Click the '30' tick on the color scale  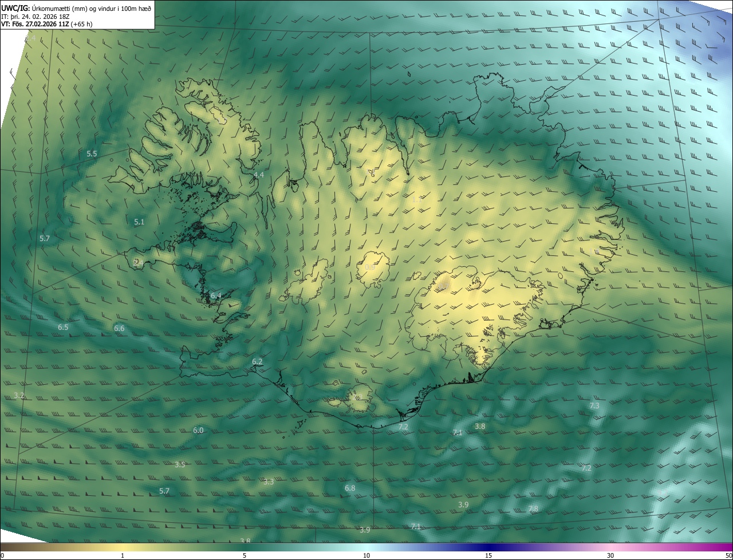[610, 555]
